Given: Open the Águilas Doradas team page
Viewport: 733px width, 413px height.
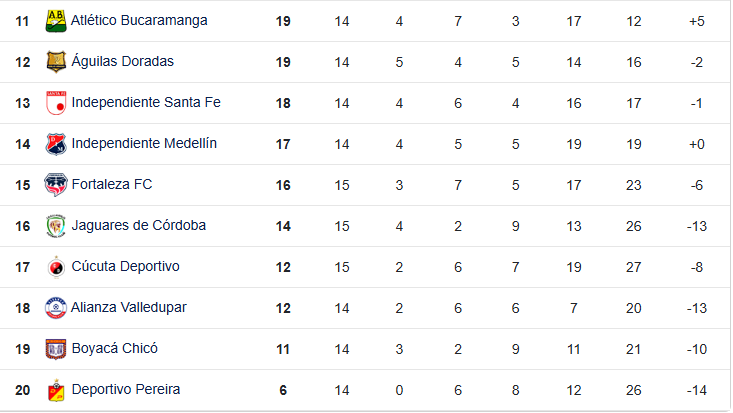Looking at the screenshot, I should tap(122, 61).
